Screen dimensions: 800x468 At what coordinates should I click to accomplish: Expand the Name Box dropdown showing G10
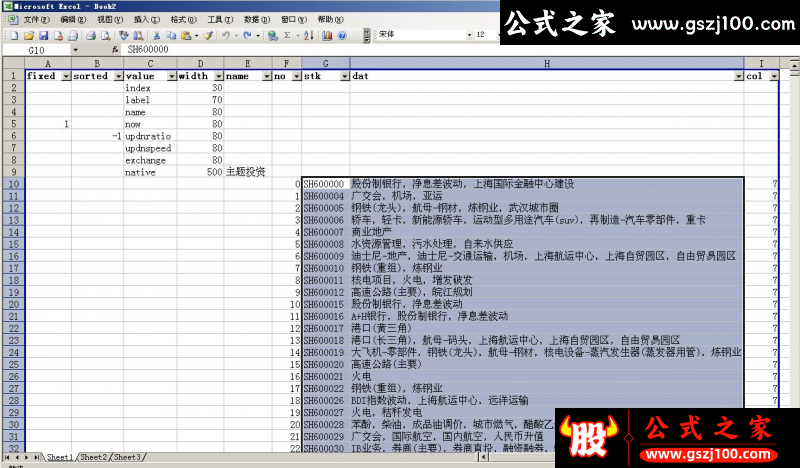tap(76, 50)
